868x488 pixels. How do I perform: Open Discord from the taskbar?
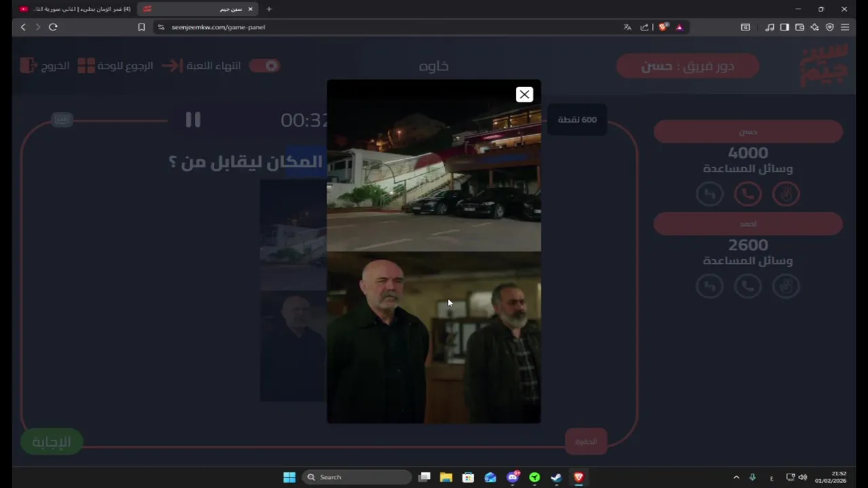(x=513, y=477)
